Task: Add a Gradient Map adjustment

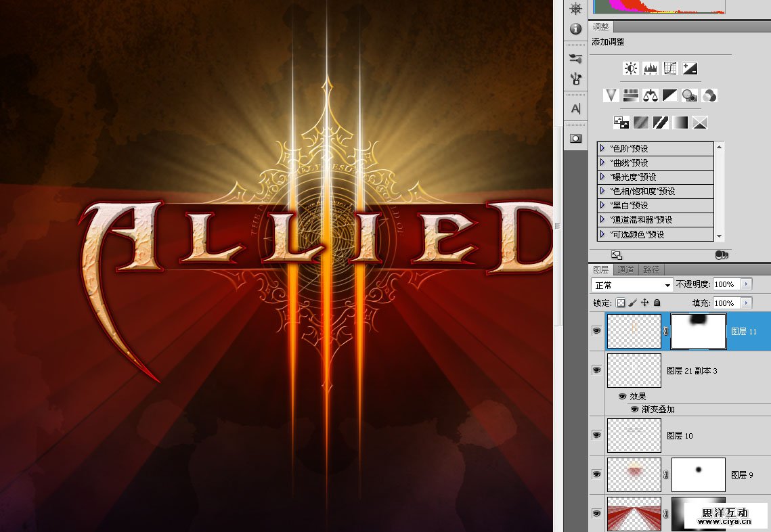Action: (x=680, y=123)
